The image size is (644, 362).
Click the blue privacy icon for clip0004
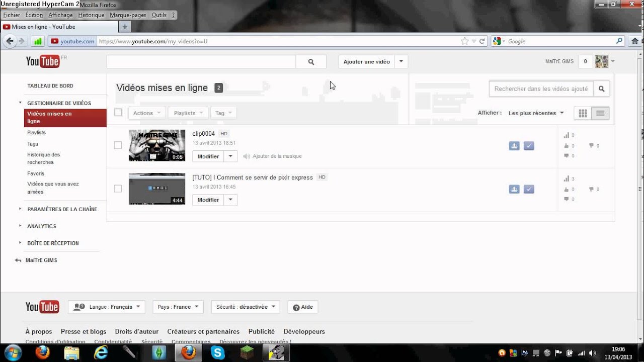(x=514, y=146)
